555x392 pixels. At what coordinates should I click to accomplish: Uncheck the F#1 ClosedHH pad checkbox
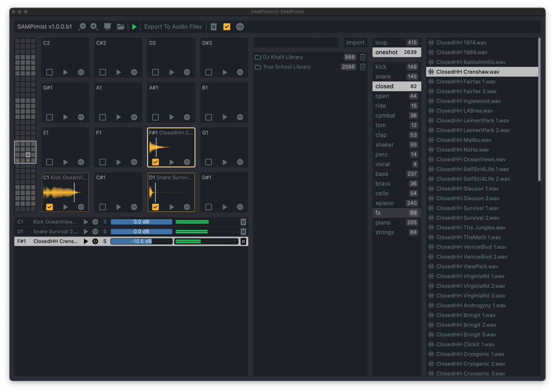[155, 162]
